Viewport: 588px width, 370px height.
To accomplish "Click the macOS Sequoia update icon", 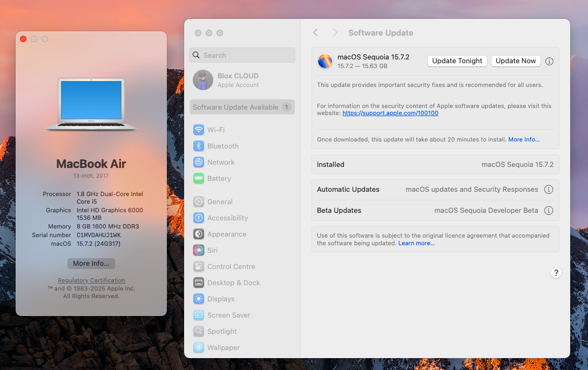I will point(325,61).
